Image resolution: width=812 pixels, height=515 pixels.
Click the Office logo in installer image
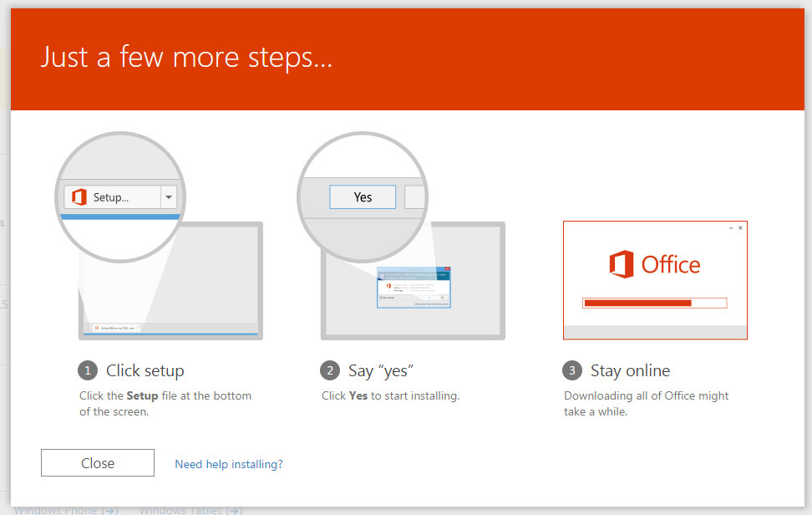tap(655, 264)
